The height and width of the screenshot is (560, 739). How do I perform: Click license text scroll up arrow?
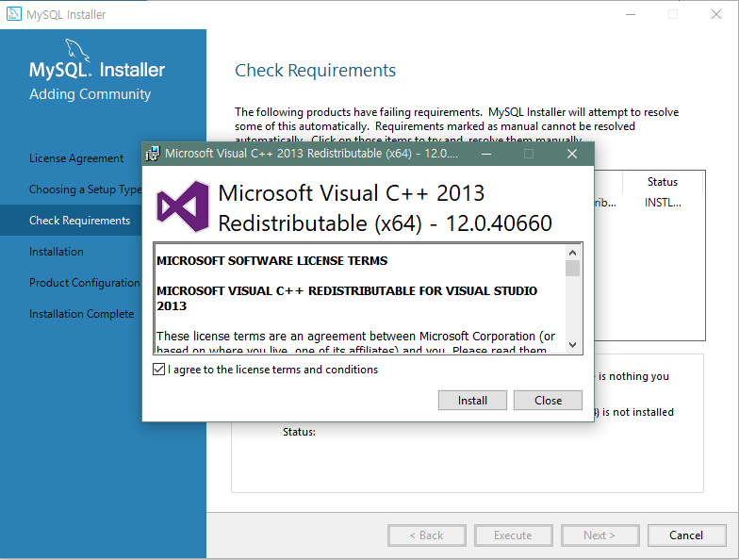tap(573, 253)
